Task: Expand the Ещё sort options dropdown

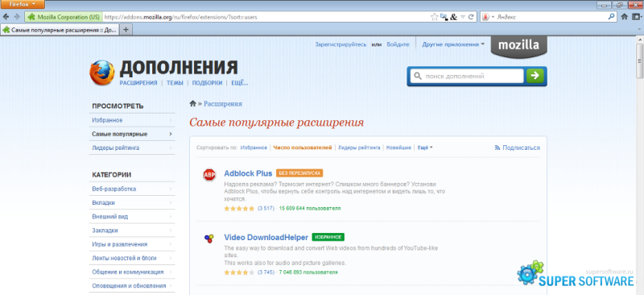Action: [425, 147]
